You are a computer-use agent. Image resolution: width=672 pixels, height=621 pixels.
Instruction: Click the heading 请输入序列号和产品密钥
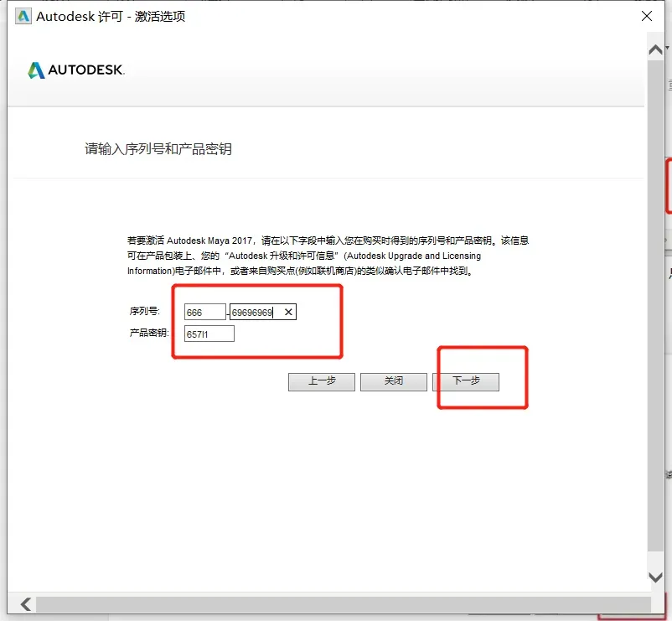158,149
